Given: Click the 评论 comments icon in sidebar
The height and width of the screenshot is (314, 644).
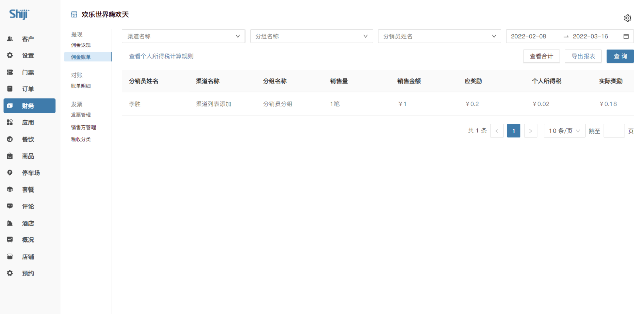Looking at the screenshot, I should (10, 206).
